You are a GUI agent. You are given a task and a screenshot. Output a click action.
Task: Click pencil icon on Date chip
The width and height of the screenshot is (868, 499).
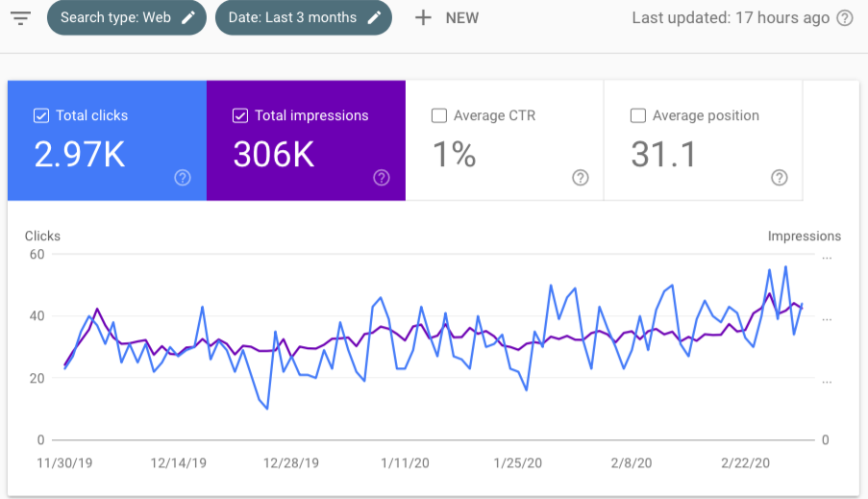click(x=374, y=17)
